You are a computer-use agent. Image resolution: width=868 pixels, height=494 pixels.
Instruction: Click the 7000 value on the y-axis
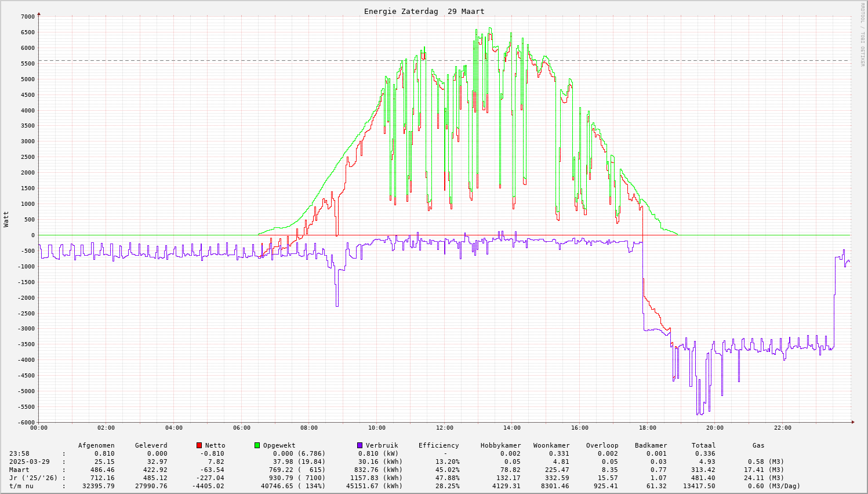point(27,16)
